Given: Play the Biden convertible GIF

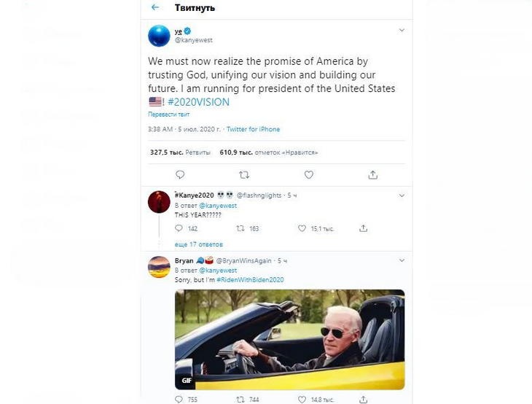Looking at the screenshot, I should pyautogui.click(x=289, y=339).
